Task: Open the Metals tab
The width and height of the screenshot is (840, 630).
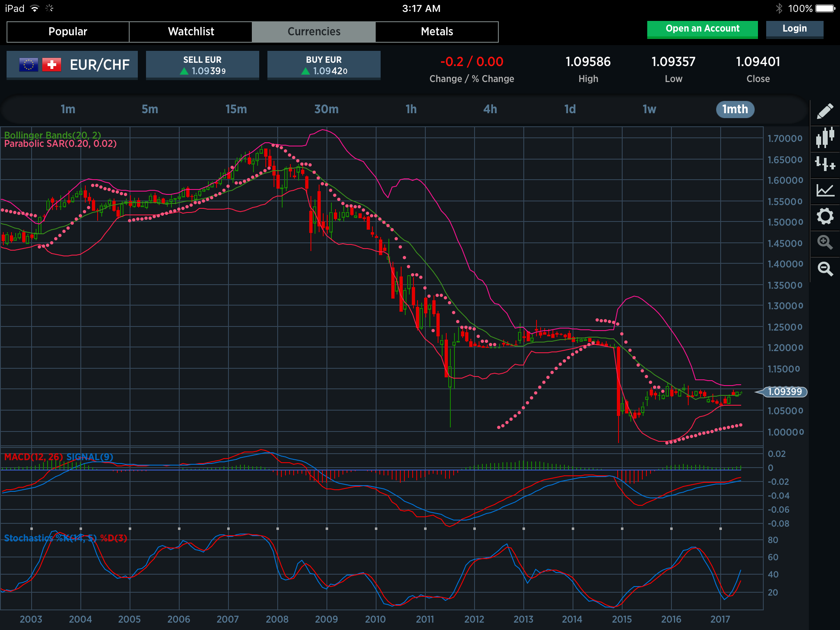Action: pyautogui.click(x=437, y=32)
